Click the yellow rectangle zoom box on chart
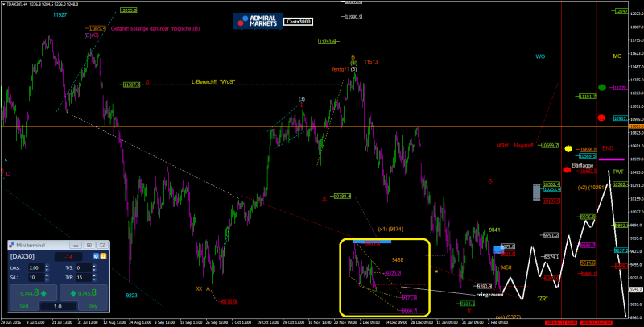The width and height of the screenshot is (644, 327). (x=386, y=276)
